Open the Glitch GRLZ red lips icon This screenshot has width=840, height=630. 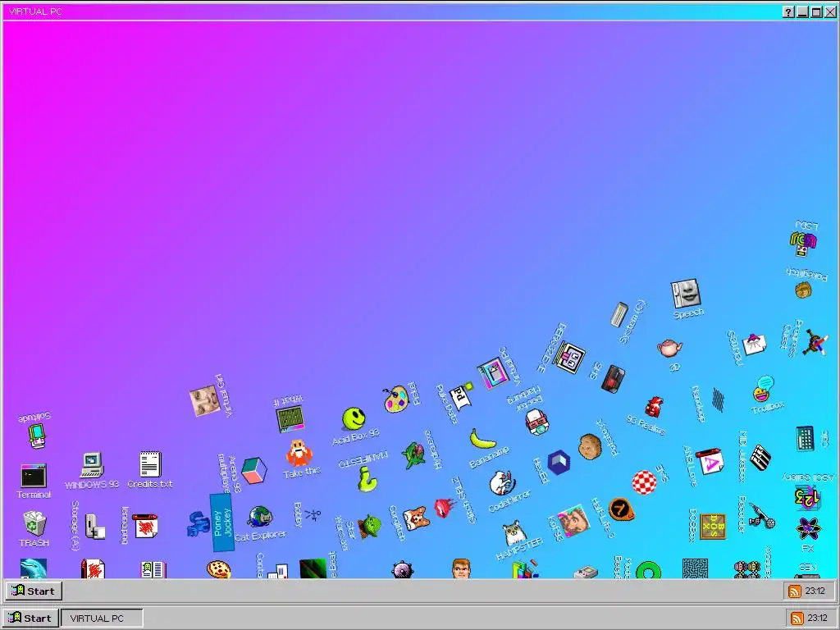coord(444,507)
